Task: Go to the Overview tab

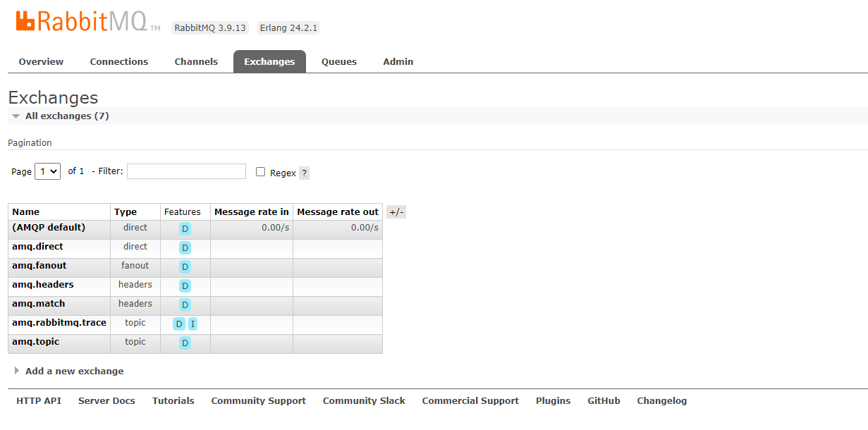Action: (41, 61)
